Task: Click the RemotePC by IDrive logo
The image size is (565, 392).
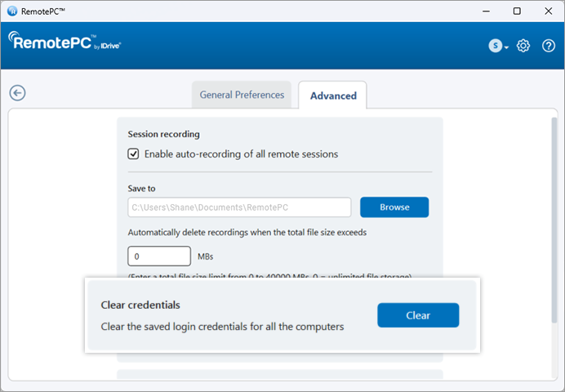Action: pyautogui.click(x=65, y=42)
